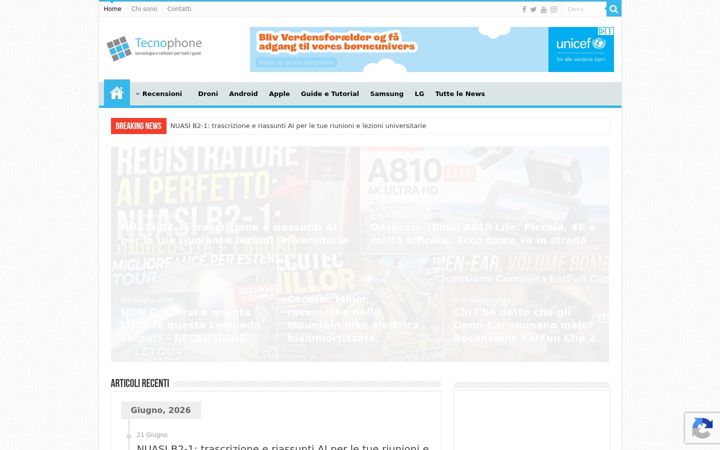Click the reCAPTCHA badge

pos(702,428)
